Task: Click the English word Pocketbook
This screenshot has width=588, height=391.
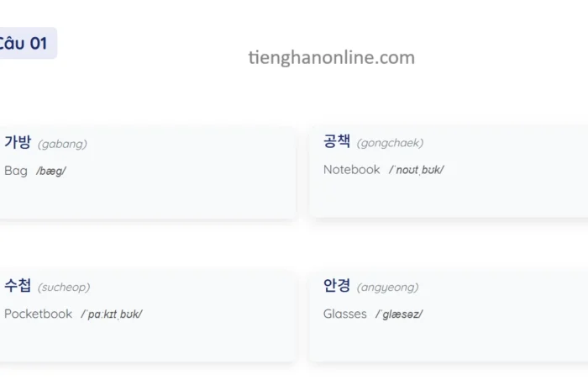Action: point(39,314)
